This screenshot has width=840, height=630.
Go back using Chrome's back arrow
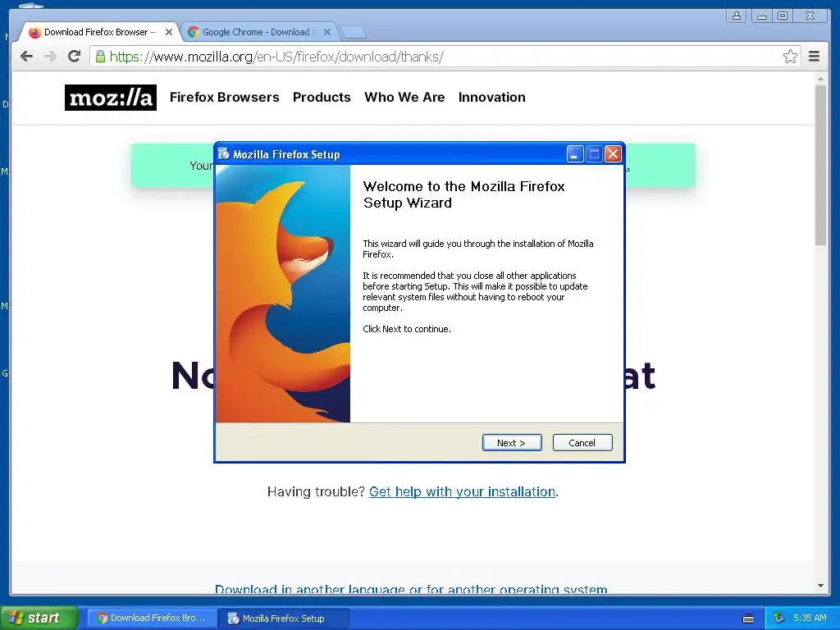[x=26, y=57]
